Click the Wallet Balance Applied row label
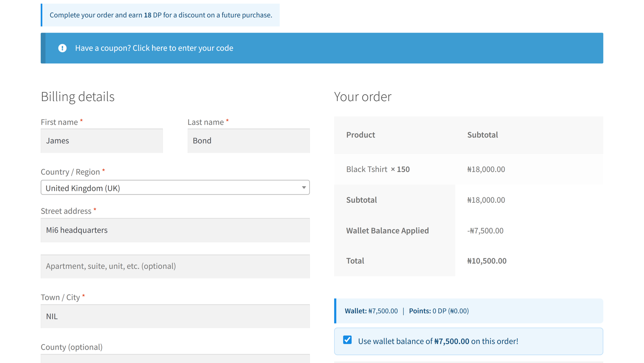644x363 pixels. 387,230
